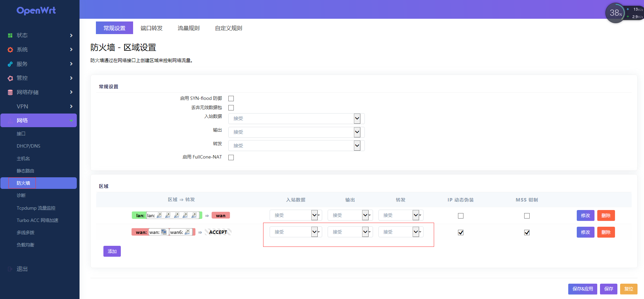Viewport: 644px width, 299px height.
Task: Click the wan interface icon in wan zone
Action: pyautogui.click(x=164, y=232)
